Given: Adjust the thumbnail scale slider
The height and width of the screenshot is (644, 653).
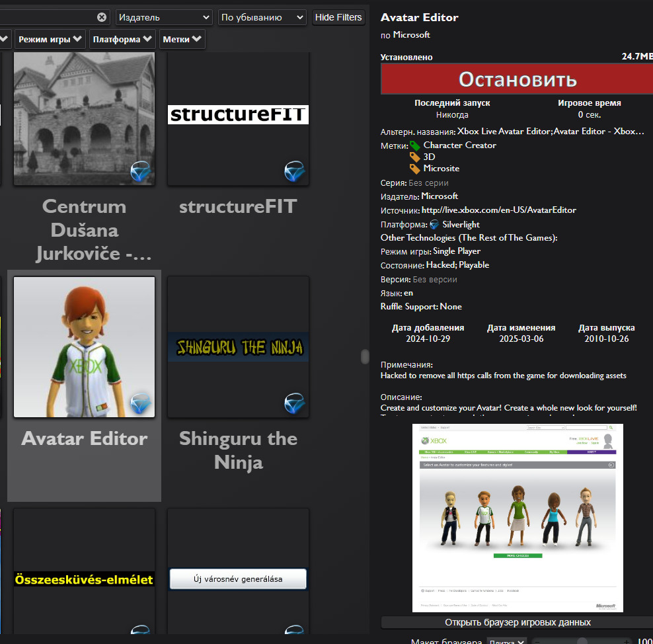Looking at the screenshot, I should [x=582, y=641].
